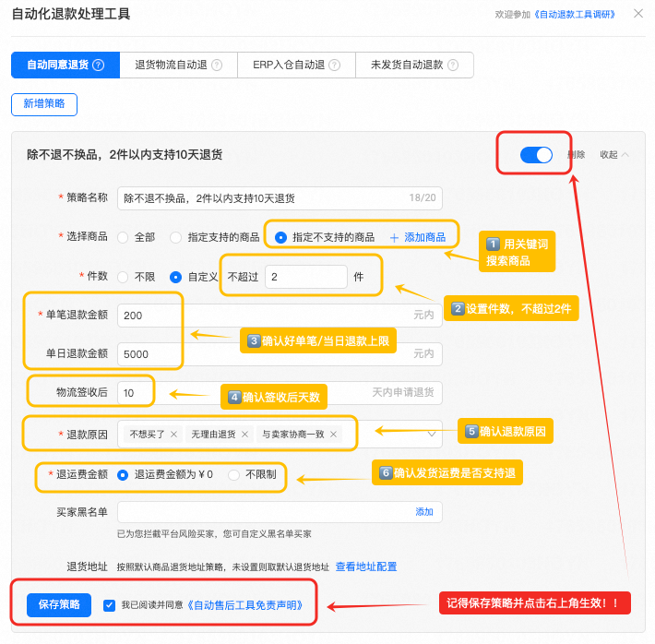Expand the 退款原因 dropdown arrow

point(431,434)
